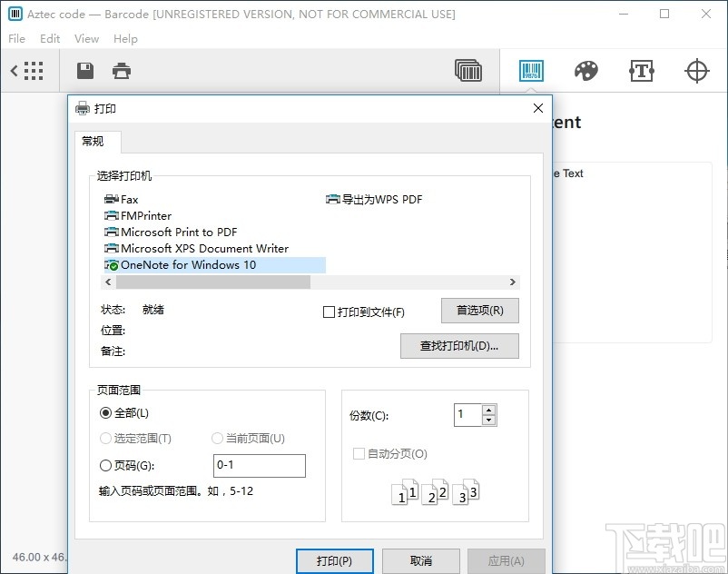Enable 打印到文件(F) checkbox

(329, 312)
